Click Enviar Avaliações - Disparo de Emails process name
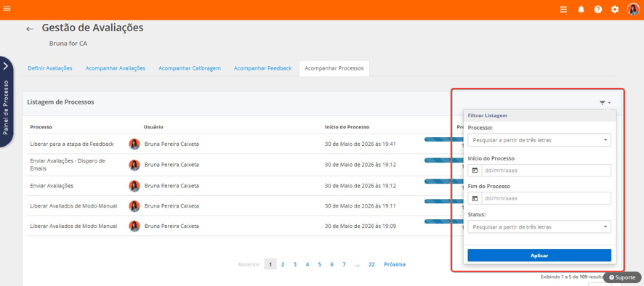The image size is (644, 286). pyautogui.click(x=68, y=165)
